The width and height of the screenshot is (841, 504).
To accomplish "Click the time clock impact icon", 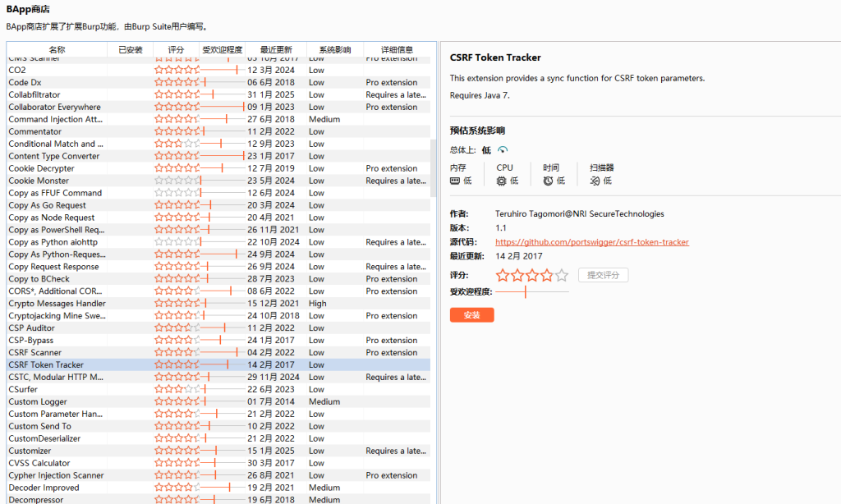I will [x=548, y=181].
